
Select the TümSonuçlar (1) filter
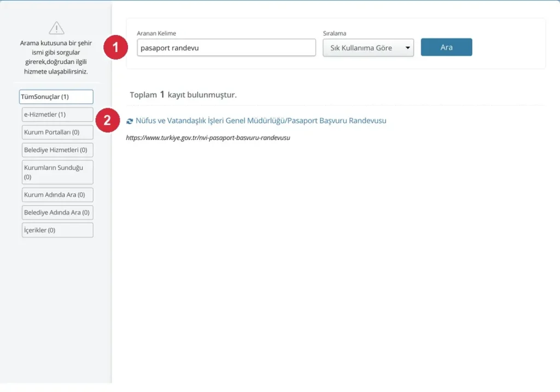(x=56, y=97)
